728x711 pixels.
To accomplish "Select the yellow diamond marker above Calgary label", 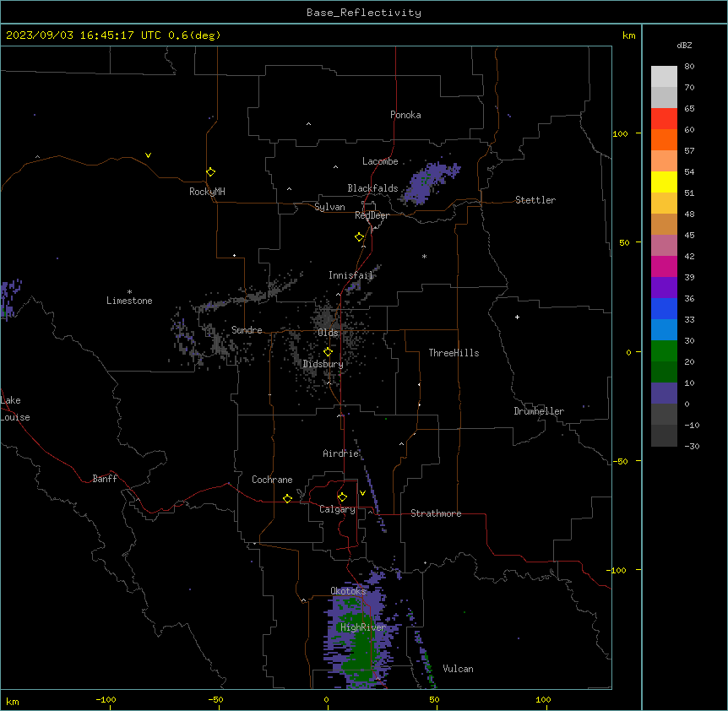I will (x=342, y=497).
